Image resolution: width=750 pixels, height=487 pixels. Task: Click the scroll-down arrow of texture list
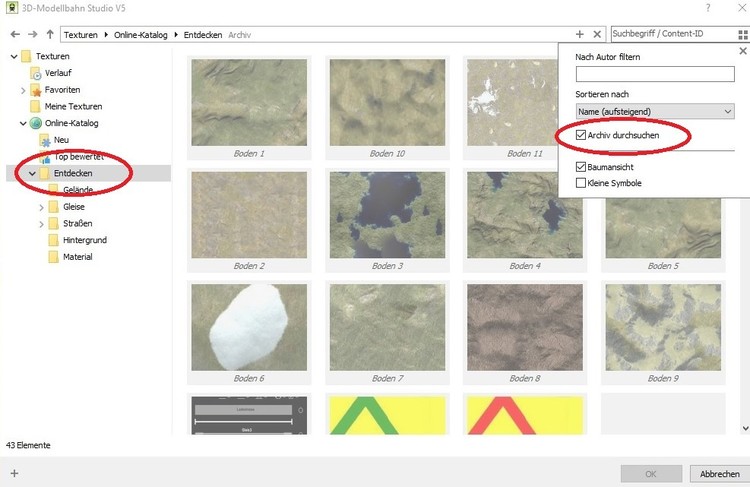(745, 428)
